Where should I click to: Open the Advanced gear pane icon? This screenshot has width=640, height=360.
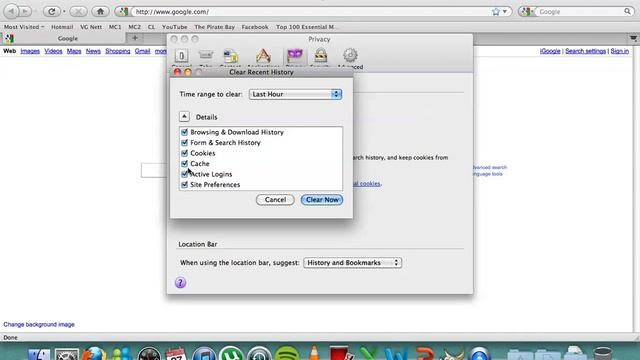(350, 56)
